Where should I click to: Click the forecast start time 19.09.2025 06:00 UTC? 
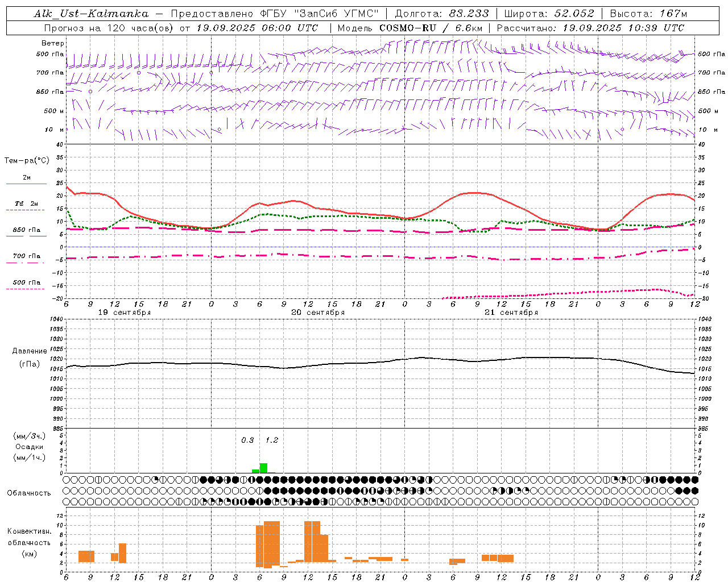click(257, 28)
